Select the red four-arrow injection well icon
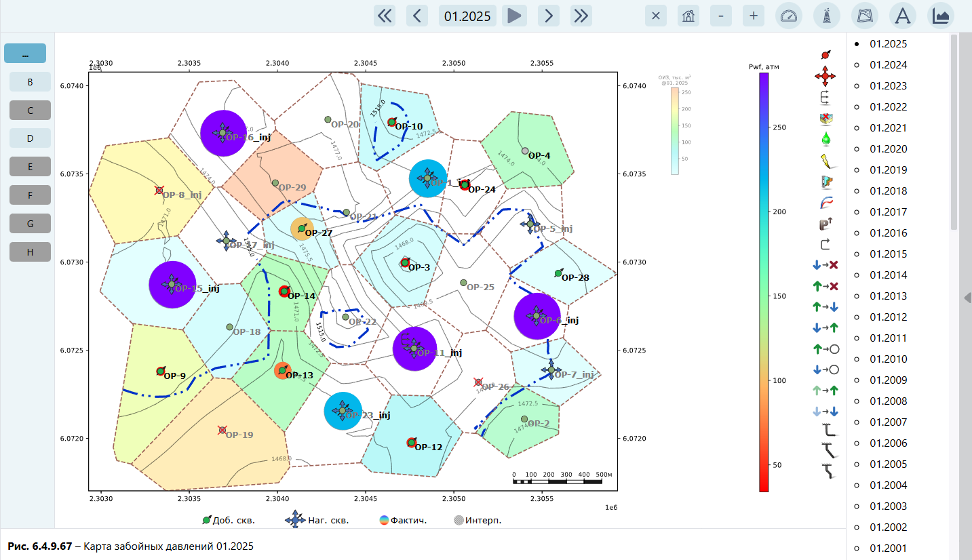972x560 pixels. tap(825, 75)
